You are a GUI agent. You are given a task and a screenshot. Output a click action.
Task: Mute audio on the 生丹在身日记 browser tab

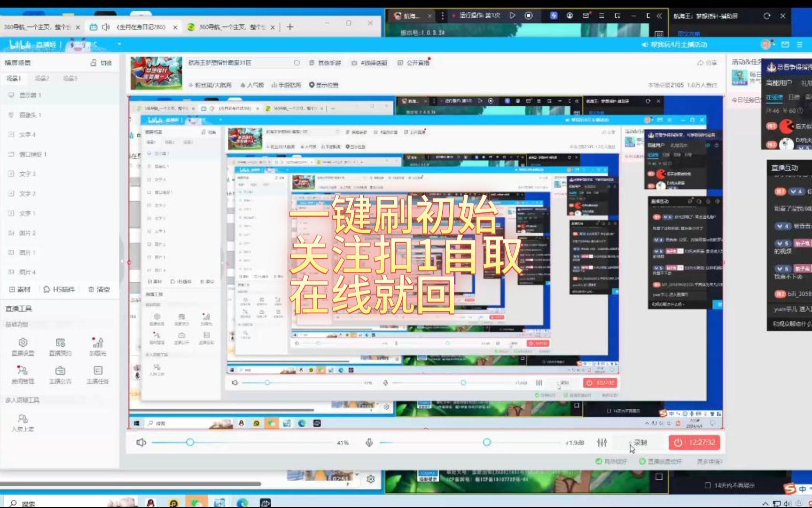pyautogui.click(x=106, y=27)
